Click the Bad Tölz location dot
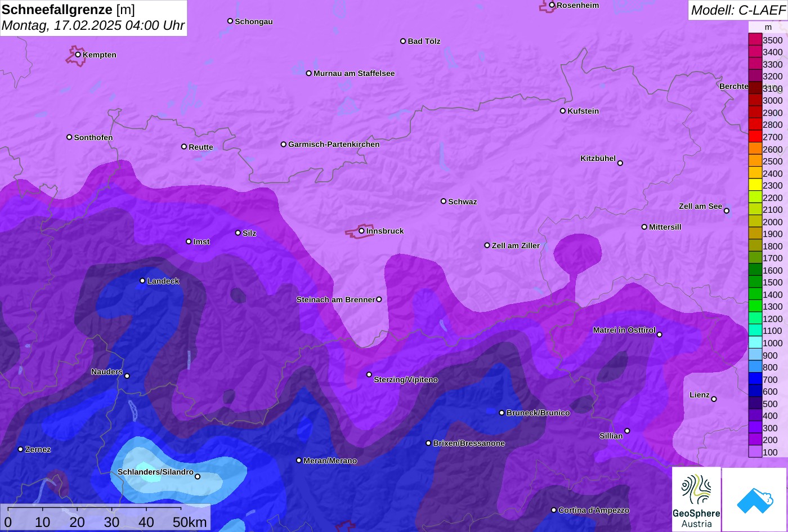The image size is (788, 532). (x=403, y=41)
